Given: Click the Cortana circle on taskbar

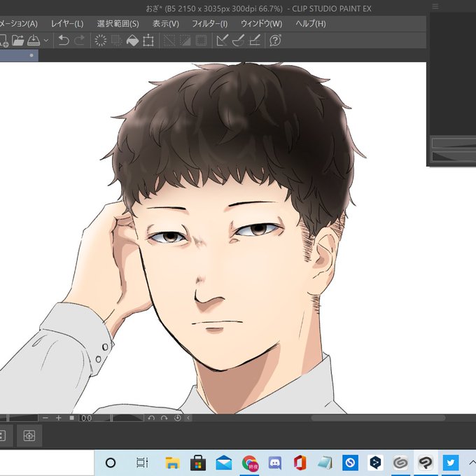Looking at the screenshot, I should click(x=111, y=463).
